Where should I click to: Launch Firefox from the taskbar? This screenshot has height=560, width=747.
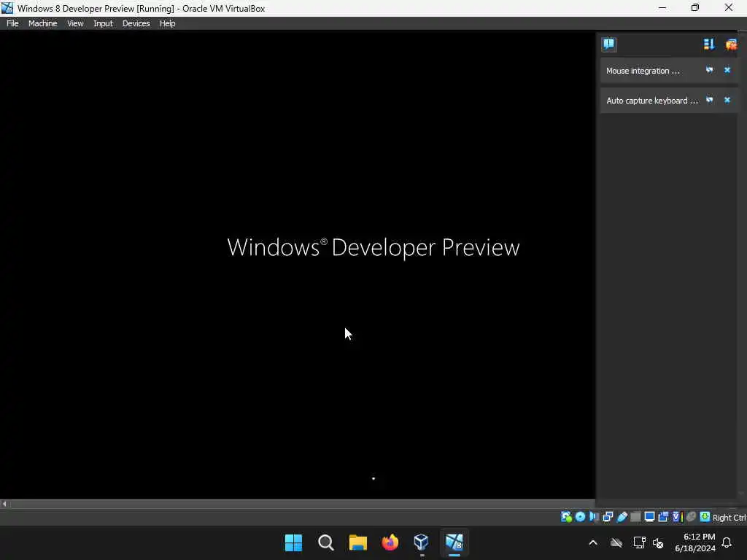point(390,542)
